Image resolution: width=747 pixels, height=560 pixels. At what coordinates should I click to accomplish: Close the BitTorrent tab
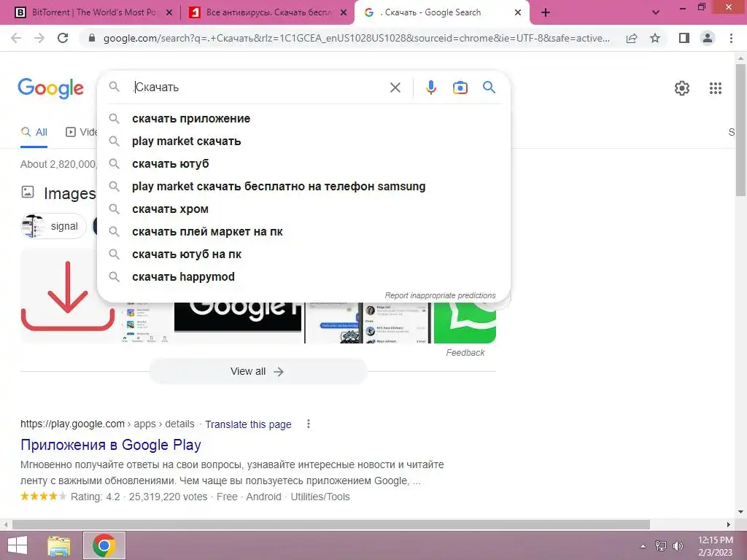(x=169, y=13)
